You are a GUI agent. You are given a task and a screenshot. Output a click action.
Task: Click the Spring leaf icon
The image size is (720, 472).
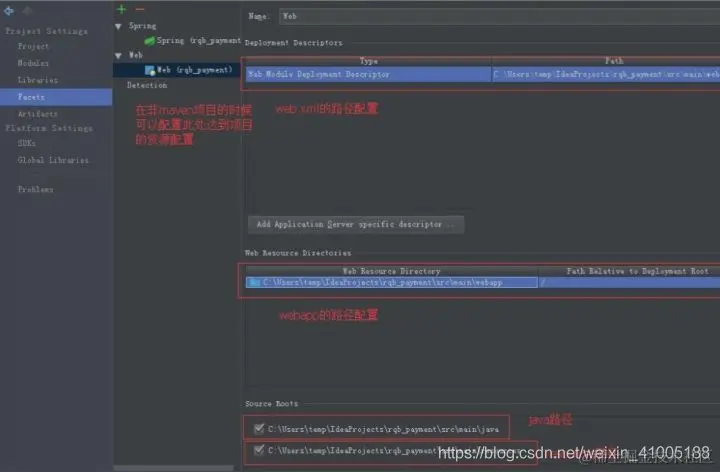click(149, 41)
